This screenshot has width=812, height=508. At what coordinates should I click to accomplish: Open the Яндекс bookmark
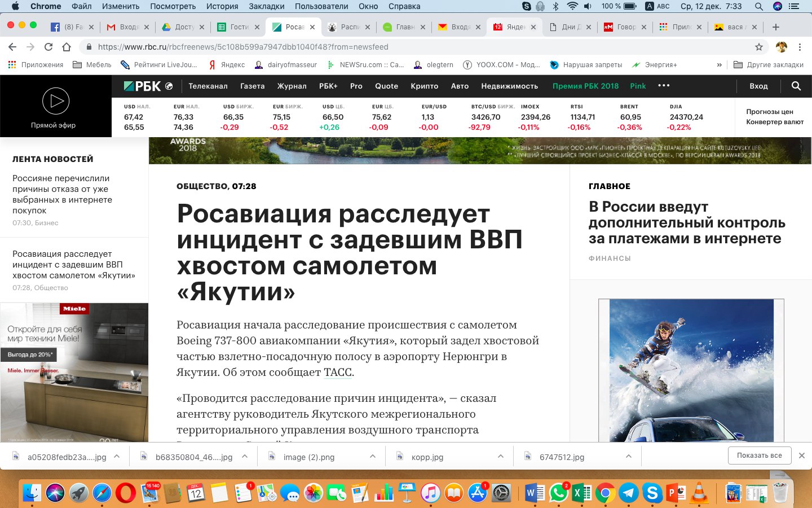pos(227,65)
